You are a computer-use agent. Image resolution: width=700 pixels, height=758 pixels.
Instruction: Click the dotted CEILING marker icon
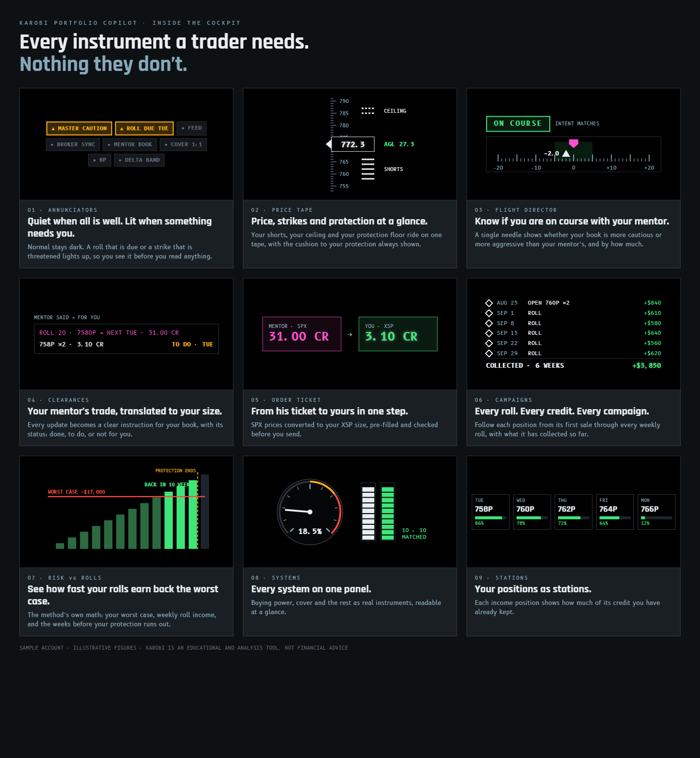pos(368,111)
